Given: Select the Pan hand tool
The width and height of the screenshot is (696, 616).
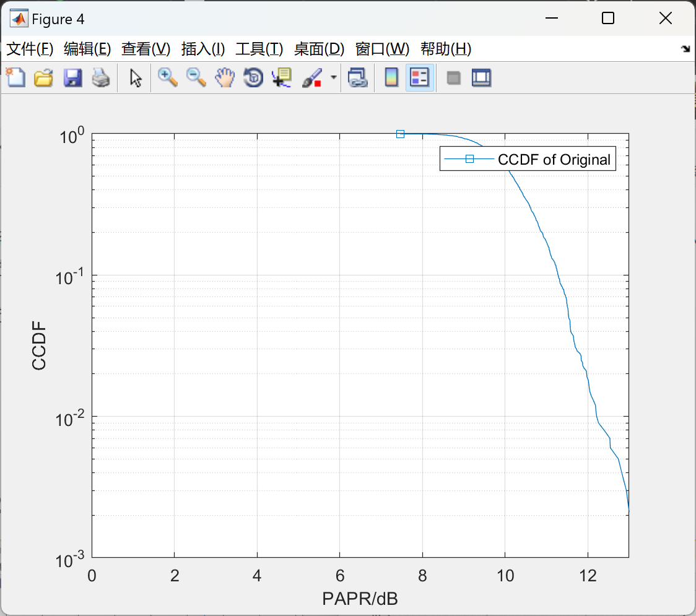Looking at the screenshot, I should 225,77.
